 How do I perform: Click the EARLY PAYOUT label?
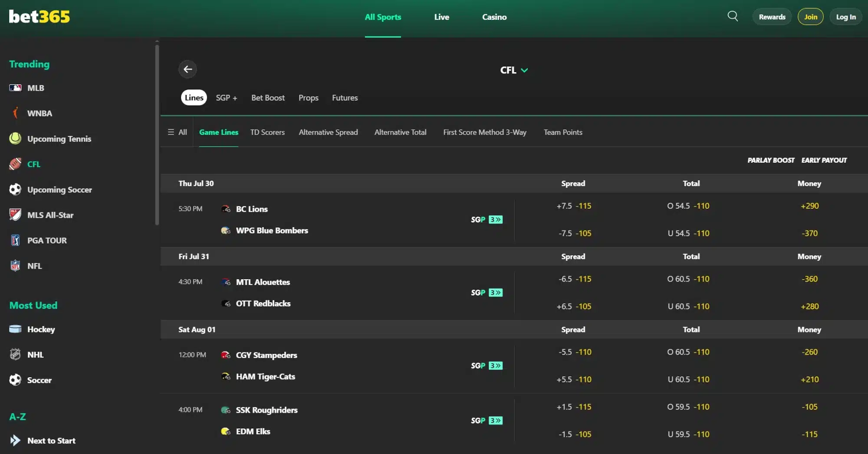824,160
